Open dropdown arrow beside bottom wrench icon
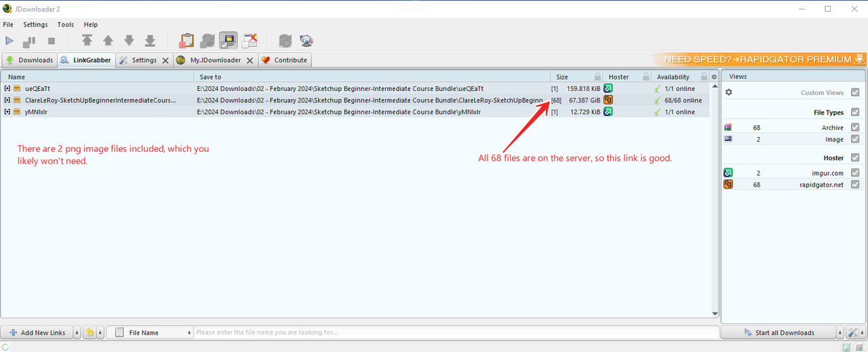This screenshot has width=868, height=352. pos(862,332)
